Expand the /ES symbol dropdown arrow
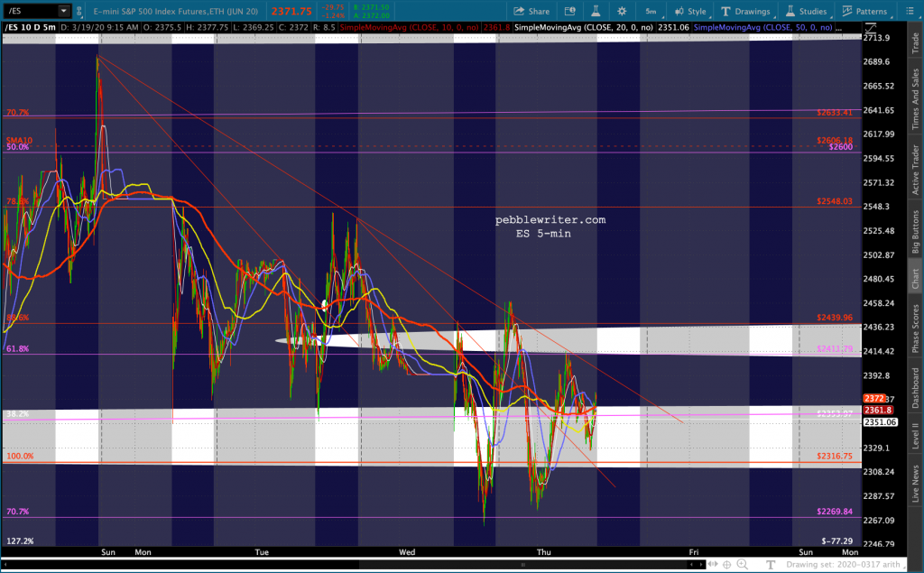924x573 pixels. (63, 11)
